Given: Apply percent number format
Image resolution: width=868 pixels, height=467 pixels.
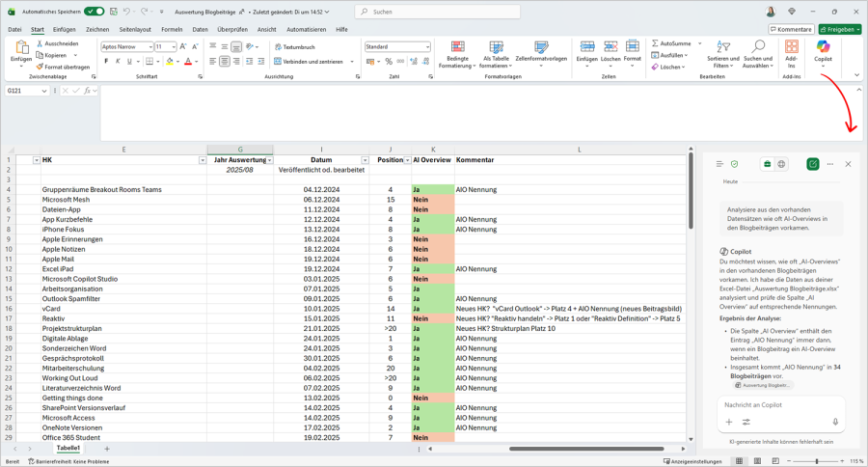Looking at the screenshot, I should coord(389,62).
